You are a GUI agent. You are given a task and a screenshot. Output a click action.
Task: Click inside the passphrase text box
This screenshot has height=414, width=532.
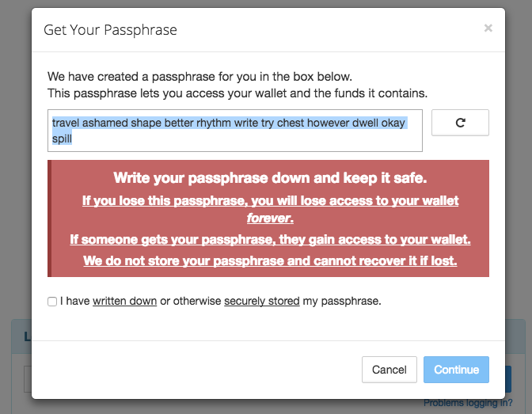pos(235,131)
